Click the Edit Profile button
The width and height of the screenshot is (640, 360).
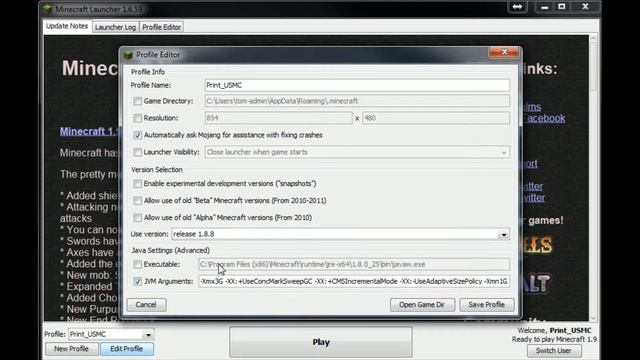point(127,349)
